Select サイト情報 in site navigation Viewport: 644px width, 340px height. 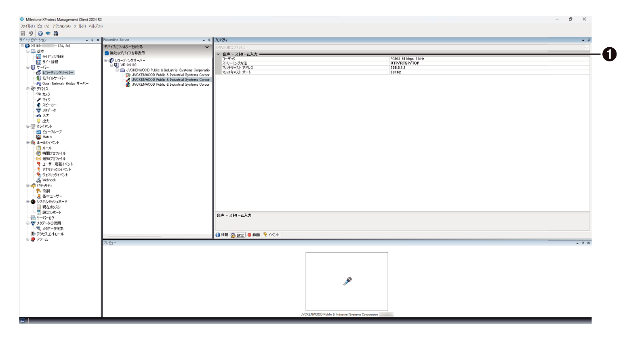[x=50, y=62]
